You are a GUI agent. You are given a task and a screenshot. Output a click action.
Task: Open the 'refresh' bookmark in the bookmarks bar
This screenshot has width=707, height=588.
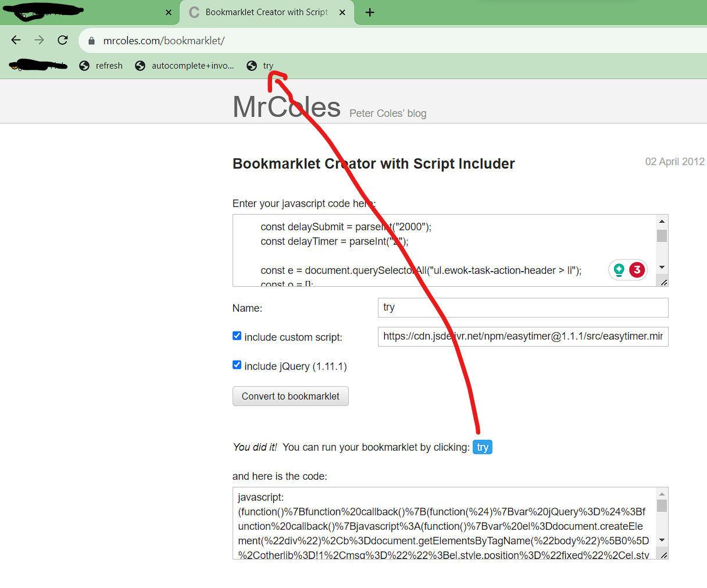tap(101, 66)
